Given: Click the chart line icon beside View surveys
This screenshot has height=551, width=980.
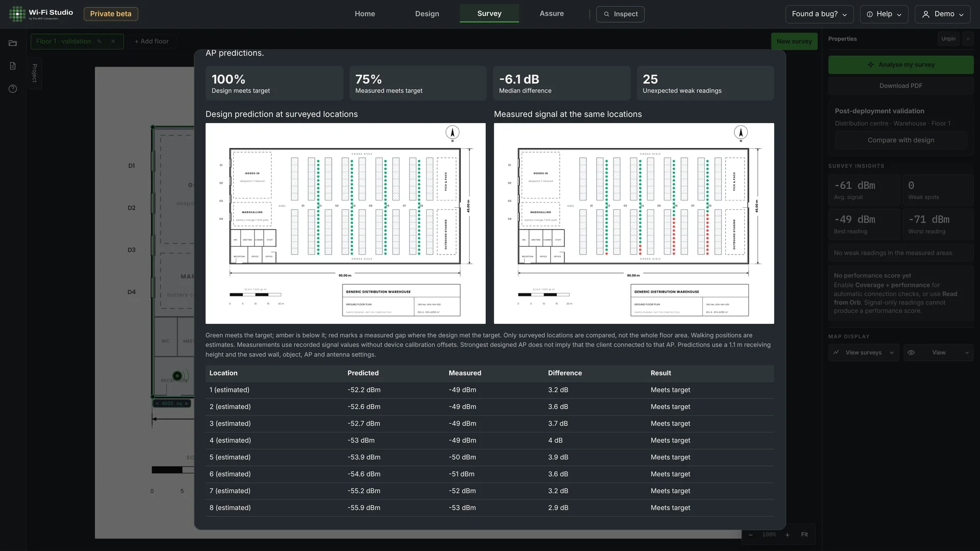Looking at the screenshot, I should (x=836, y=353).
